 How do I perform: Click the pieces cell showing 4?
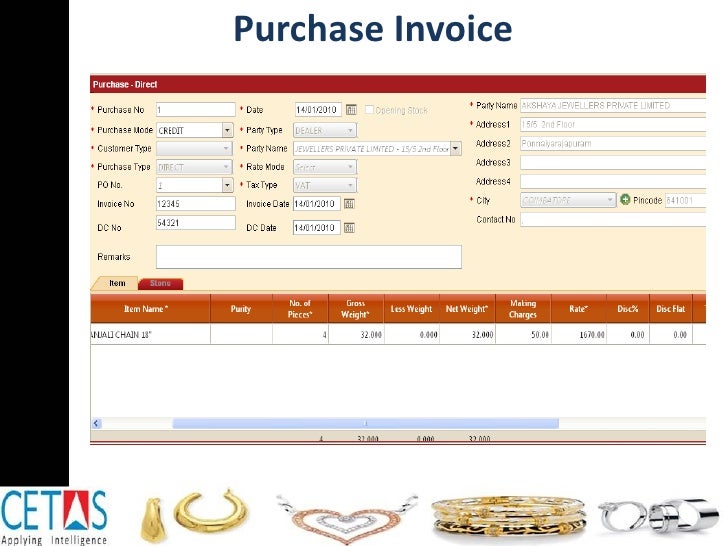(x=300, y=334)
